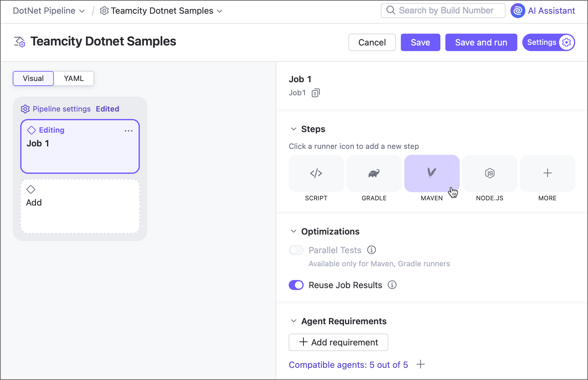The width and height of the screenshot is (588, 380).
Task: Add a Node.js step runner
Action: click(x=489, y=173)
